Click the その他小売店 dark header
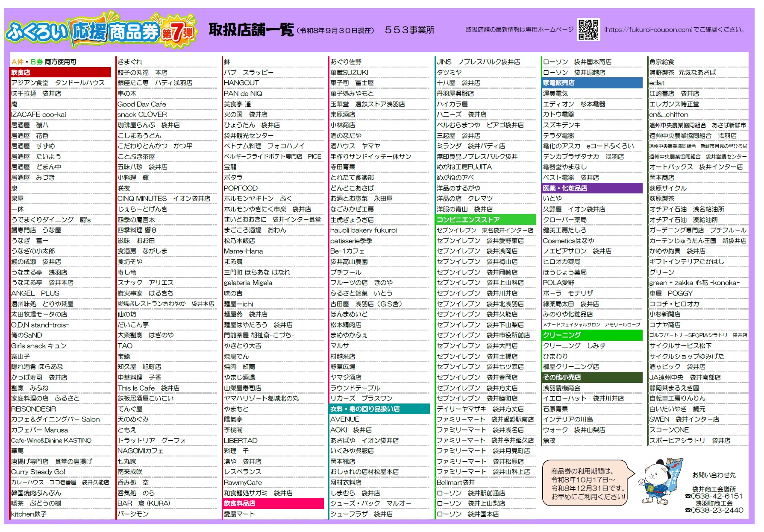Viewport: 764px width, 532px height. click(x=592, y=377)
